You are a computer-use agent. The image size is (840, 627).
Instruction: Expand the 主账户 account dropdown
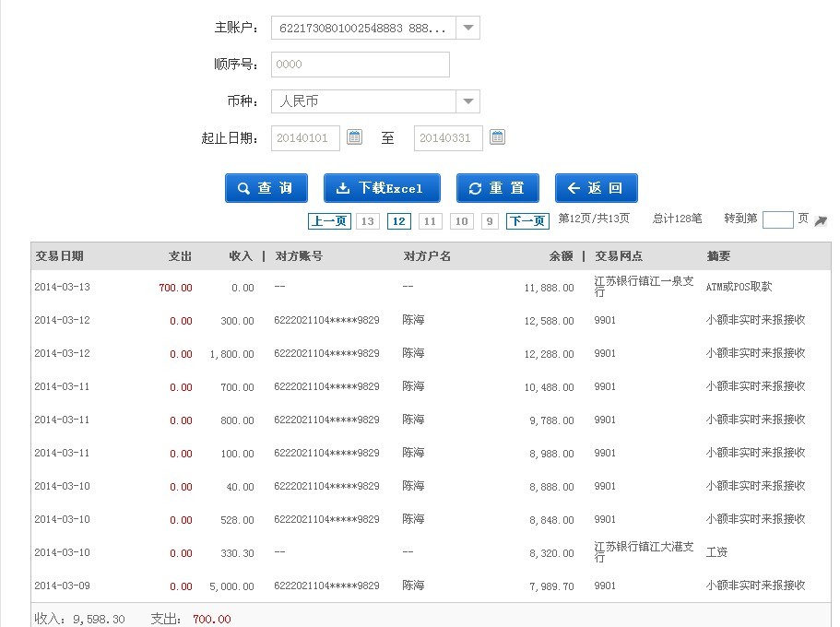[x=468, y=28]
